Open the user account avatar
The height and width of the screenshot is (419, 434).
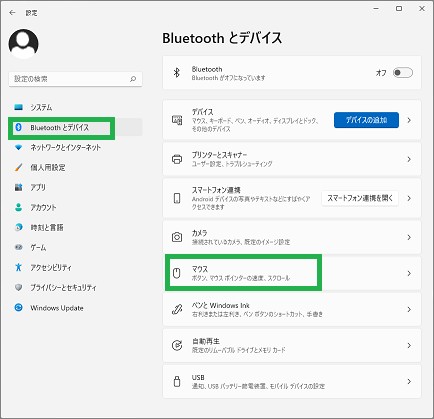pos(23,44)
